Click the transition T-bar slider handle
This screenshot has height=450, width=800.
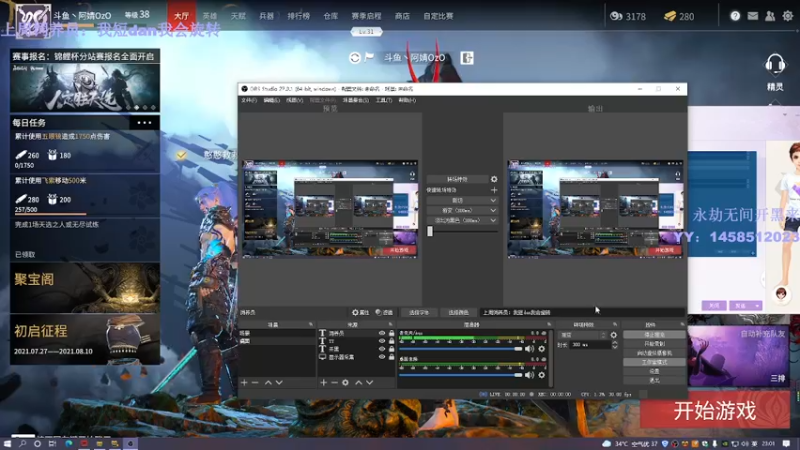click(430, 231)
